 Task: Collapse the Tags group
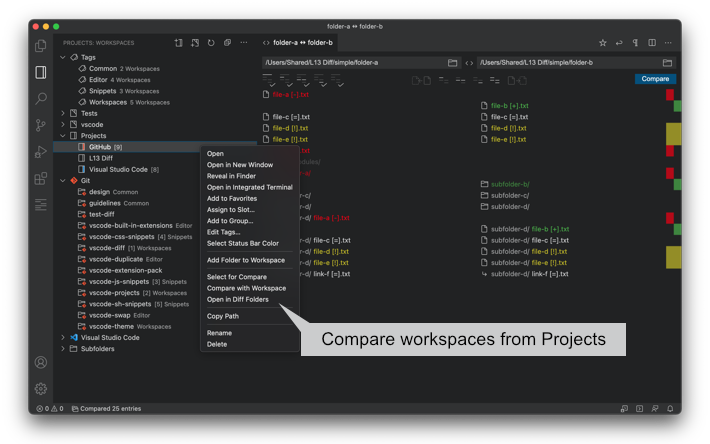point(63,57)
